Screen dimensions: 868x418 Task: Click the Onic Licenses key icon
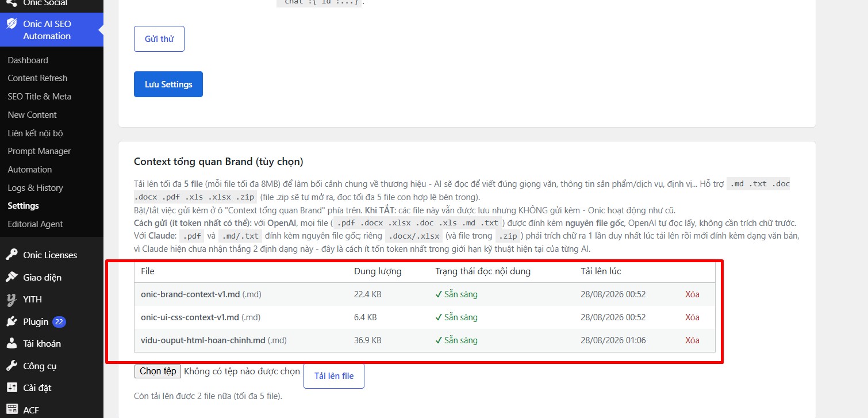coord(11,255)
